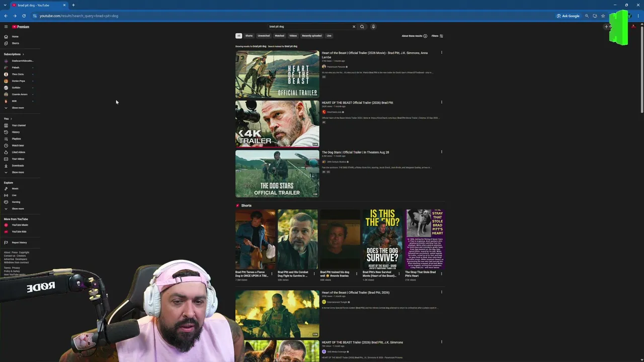Open Home in the sidebar
The width and height of the screenshot is (644, 362).
15,37
